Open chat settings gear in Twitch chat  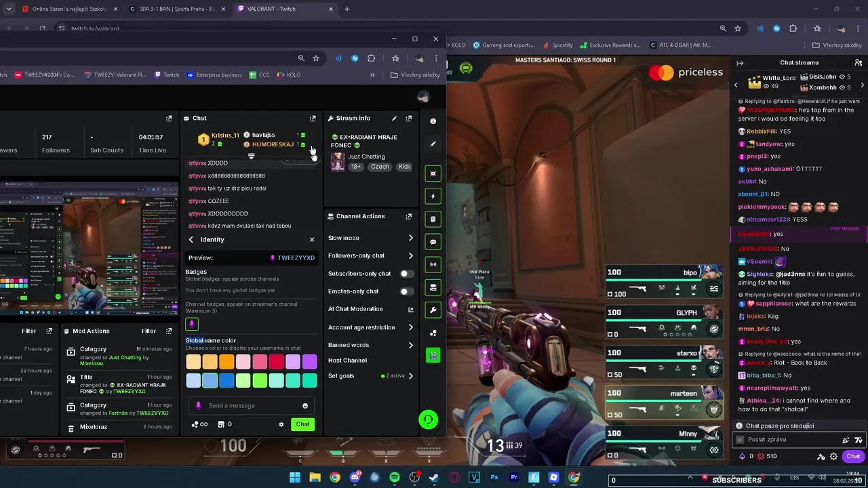pyautogui.click(x=833, y=457)
